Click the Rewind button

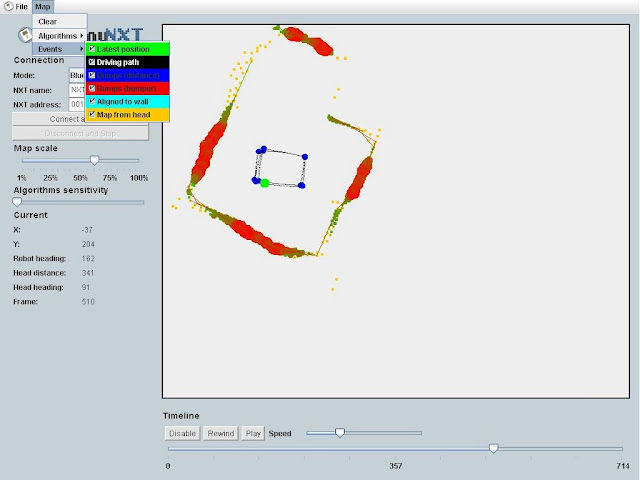point(221,433)
